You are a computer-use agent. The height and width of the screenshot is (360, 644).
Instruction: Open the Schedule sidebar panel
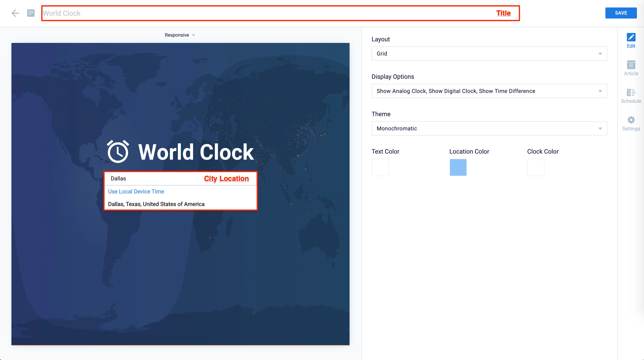point(631,96)
